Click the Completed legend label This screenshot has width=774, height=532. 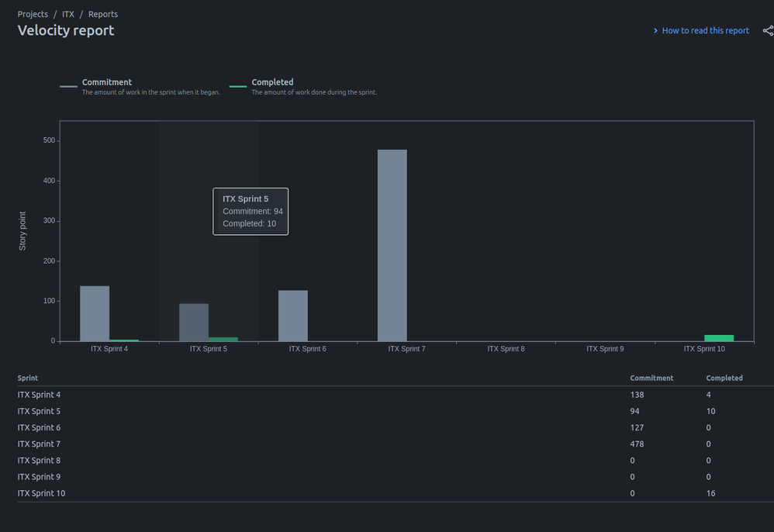tap(272, 82)
